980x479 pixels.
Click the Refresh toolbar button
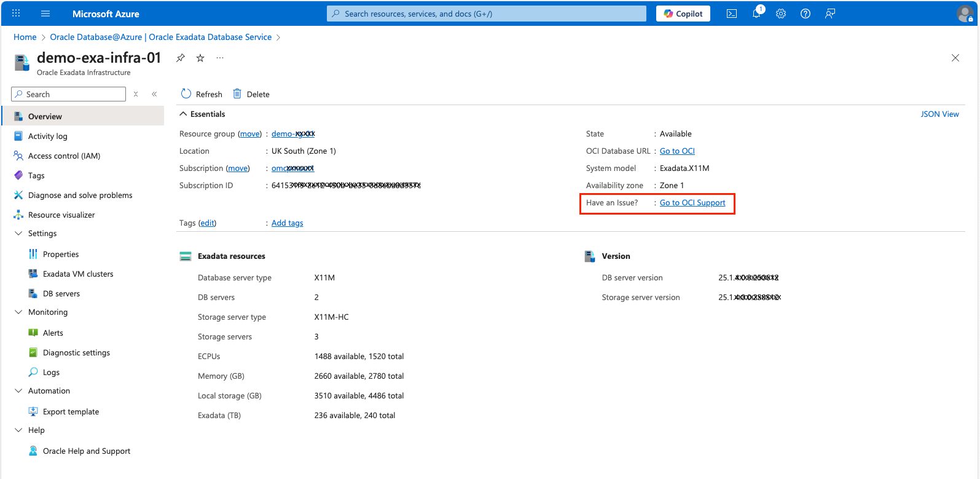coord(202,94)
